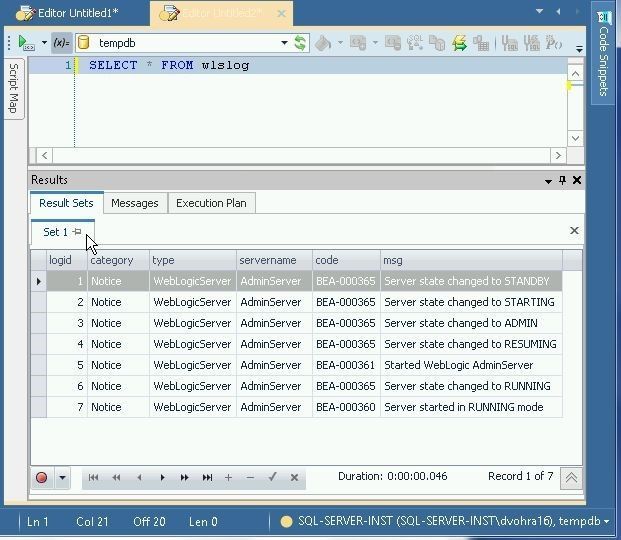Open the Script Map side panel
The image size is (621, 540).
coord(13,89)
